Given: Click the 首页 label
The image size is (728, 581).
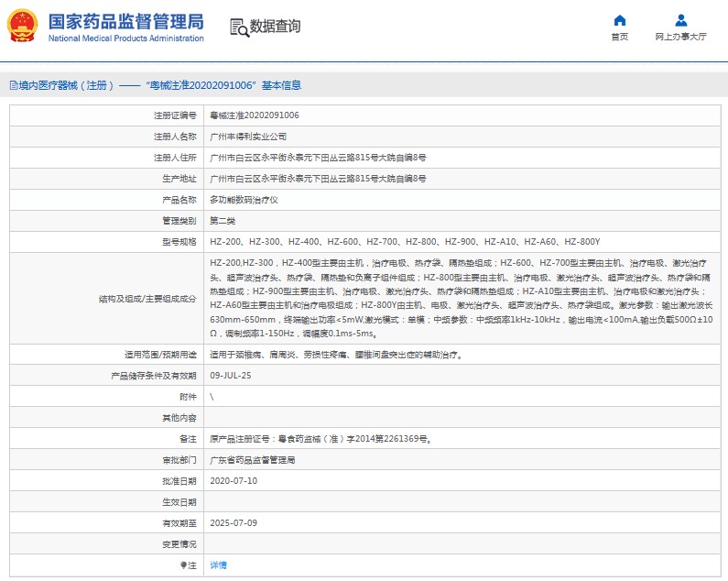Looking at the screenshot, I should click(x=619, y=37).
